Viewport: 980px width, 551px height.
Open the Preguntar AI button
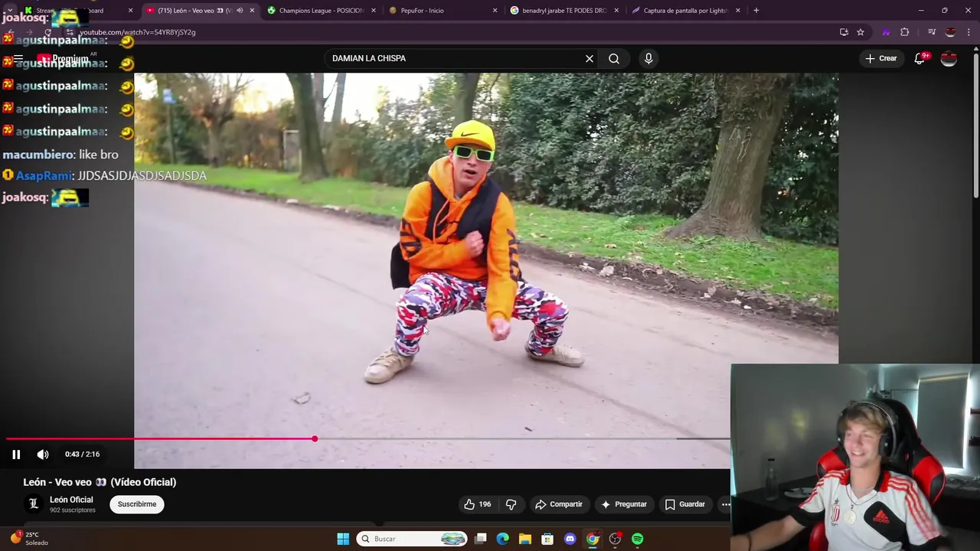[624, 504]
